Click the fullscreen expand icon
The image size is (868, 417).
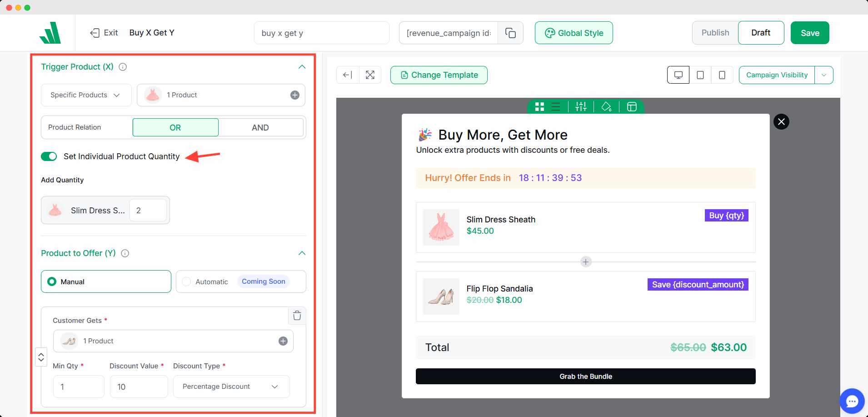coord(370,75)
